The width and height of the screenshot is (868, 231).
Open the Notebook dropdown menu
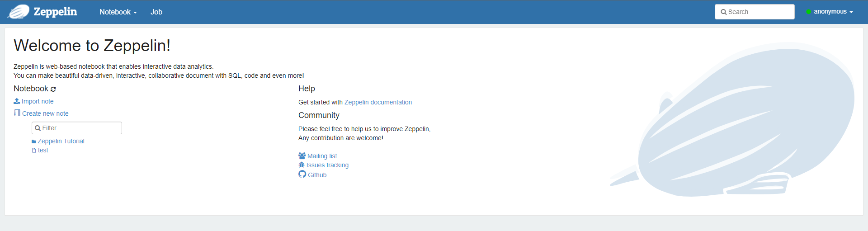(x=118, y=12)
